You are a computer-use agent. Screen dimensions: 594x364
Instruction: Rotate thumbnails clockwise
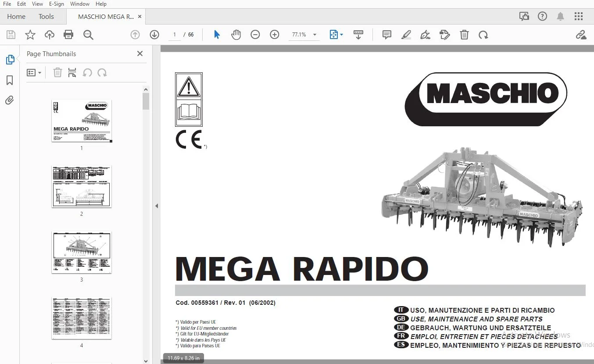pyautogui.click(x=102, y=73)
